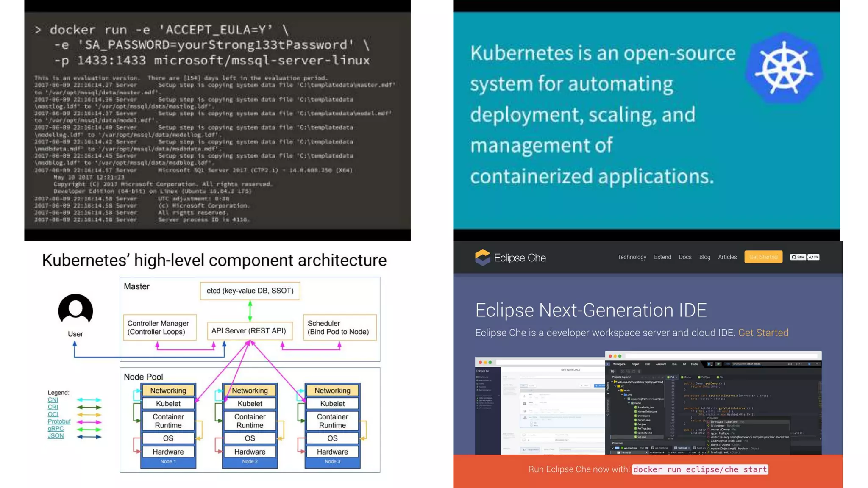Click the orange Get Started button
Image resolution: width=868 pixels, height=488 pixels.
point(763,257)
